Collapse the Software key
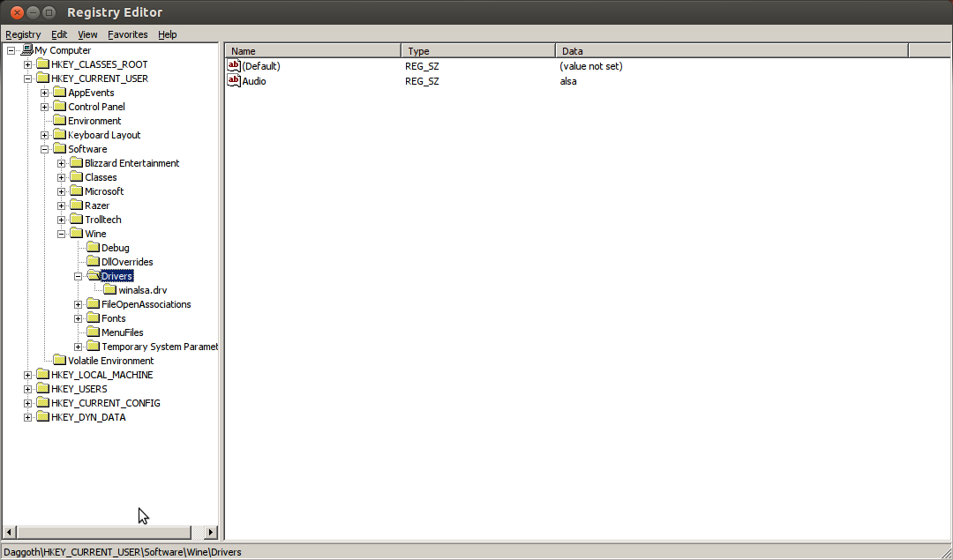953x560 pixels. pyautogui.click(x=44, y=149)
